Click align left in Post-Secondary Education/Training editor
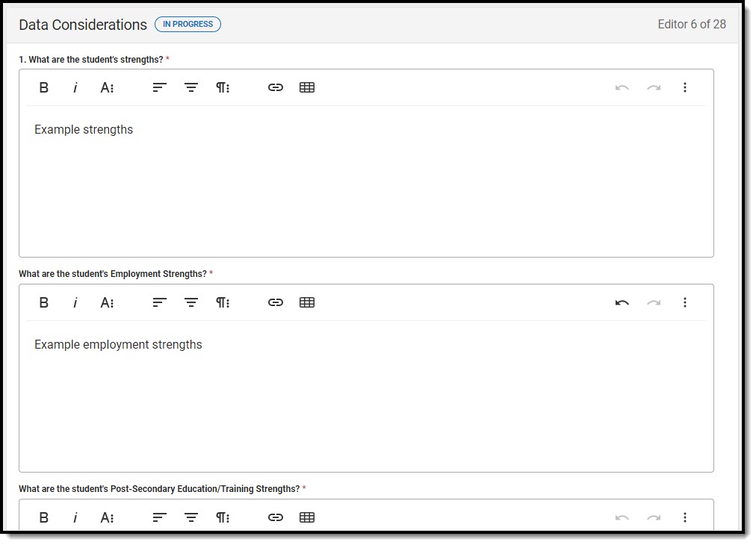756x545 pixels. 160,517
